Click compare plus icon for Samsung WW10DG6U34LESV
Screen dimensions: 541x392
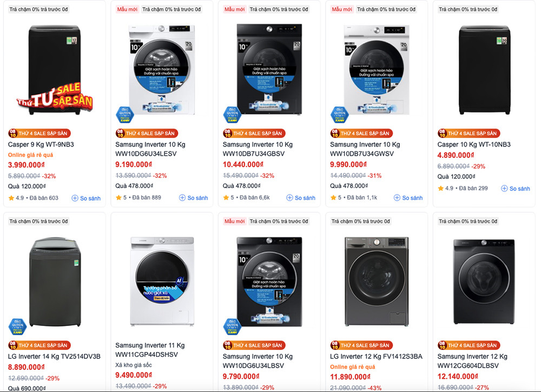182,198
